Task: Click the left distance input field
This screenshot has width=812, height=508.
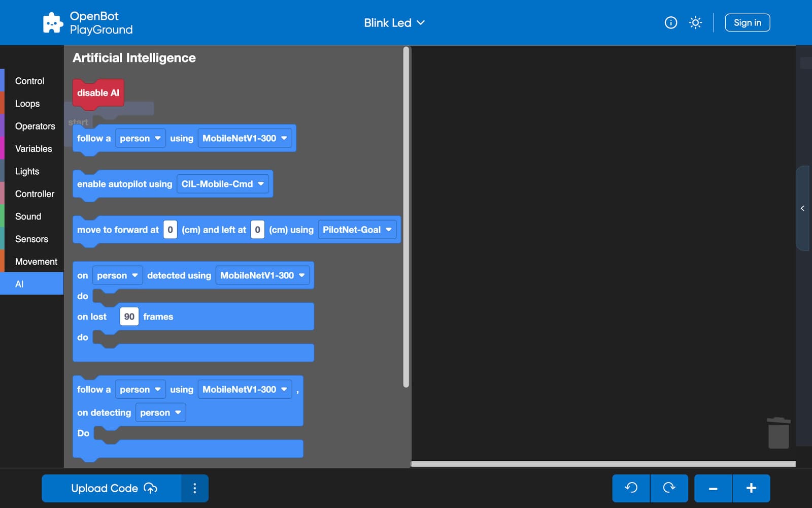Action: click(257, 230)
